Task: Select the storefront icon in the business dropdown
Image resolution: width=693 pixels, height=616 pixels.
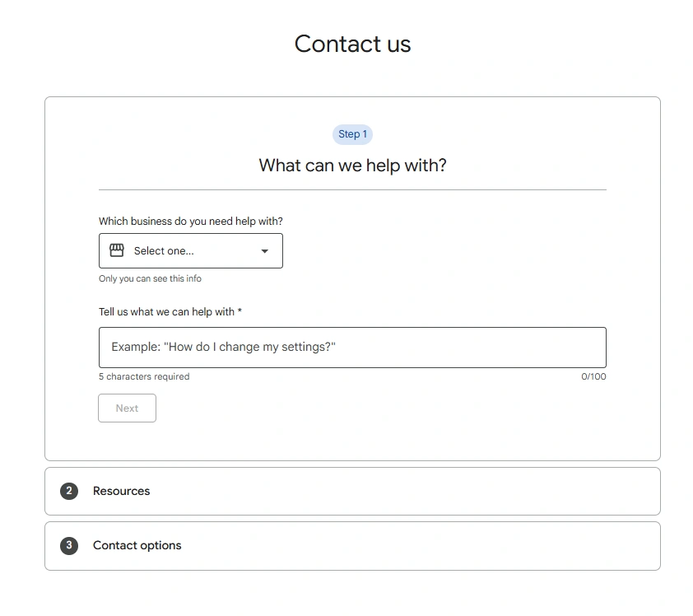Action: tap(116, 250)
